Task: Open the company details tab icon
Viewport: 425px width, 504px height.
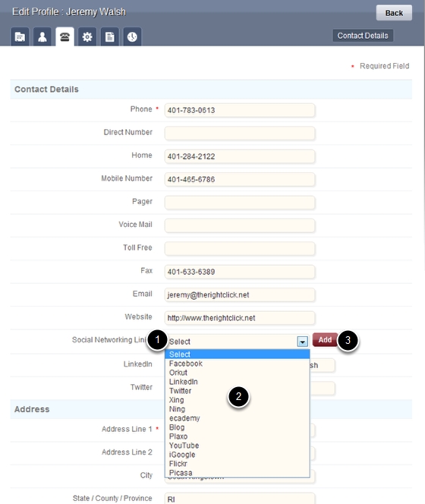Action: pyautogui.click(x=20, y=37)
